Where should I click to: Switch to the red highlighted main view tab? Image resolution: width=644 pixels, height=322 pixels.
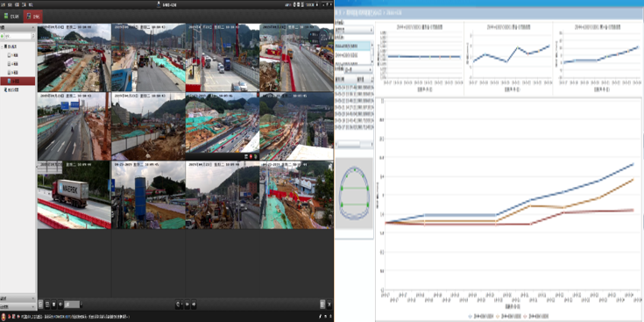coord(32,17)
